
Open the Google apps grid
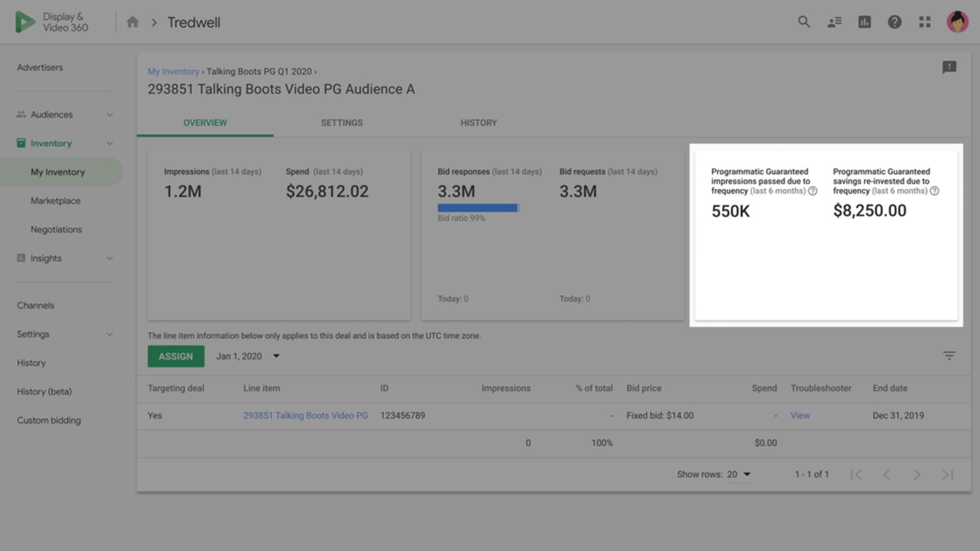pos(925,22)
